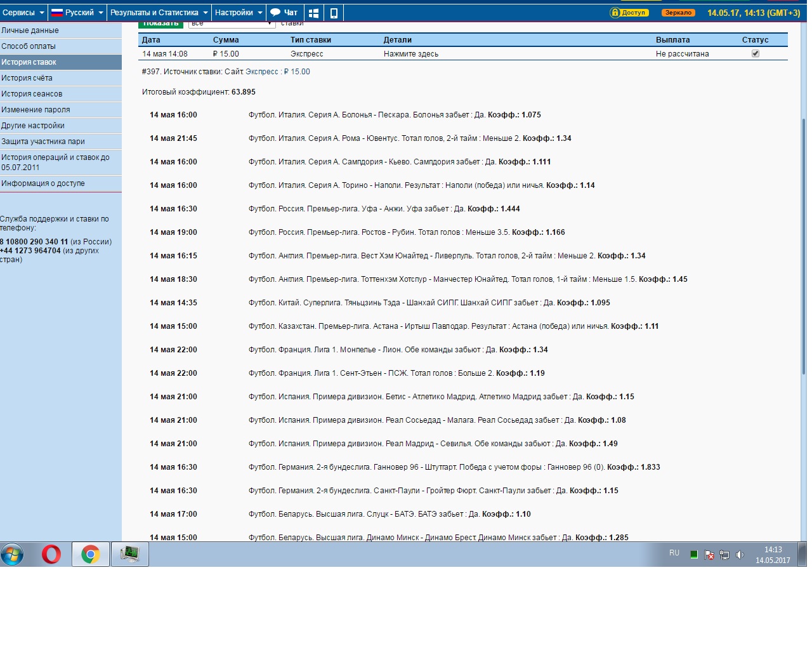Open Результаты и Статистика menu
Screen dimensions: 812x650
point(159,13)
